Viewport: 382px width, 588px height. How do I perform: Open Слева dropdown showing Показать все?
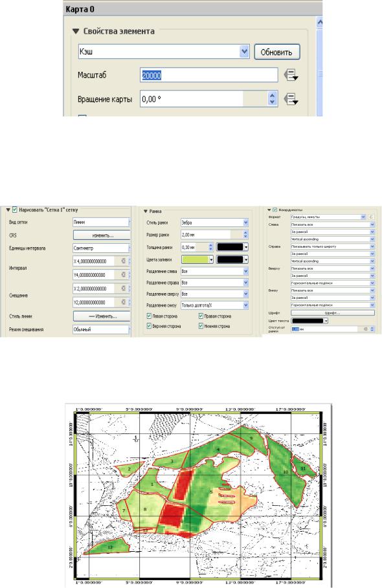click(333, 224)
